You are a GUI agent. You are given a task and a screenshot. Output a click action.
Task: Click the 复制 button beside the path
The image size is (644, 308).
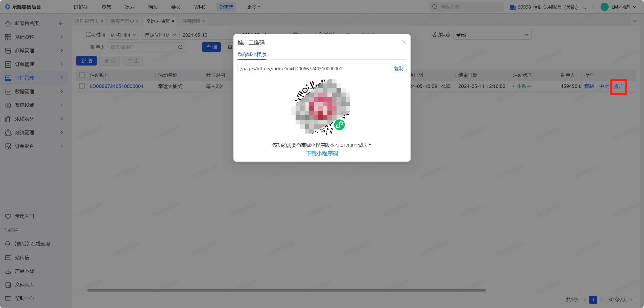[399, 69]
